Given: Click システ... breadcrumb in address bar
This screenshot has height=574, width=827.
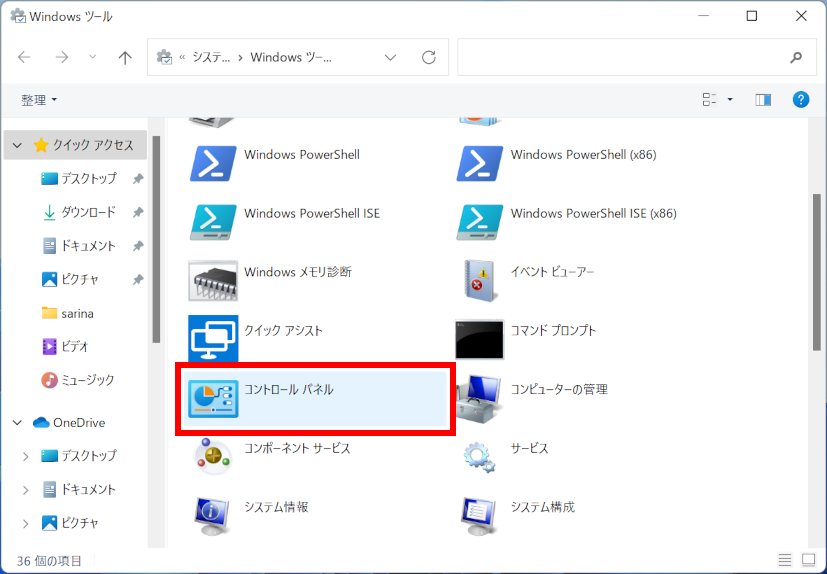Looking at the screenshot, I should [211, 57].
